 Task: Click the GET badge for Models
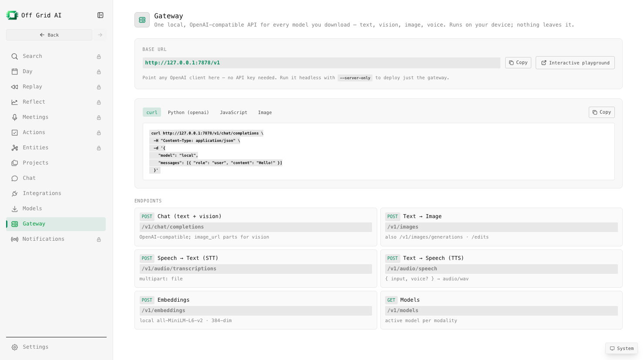[391, 300]
